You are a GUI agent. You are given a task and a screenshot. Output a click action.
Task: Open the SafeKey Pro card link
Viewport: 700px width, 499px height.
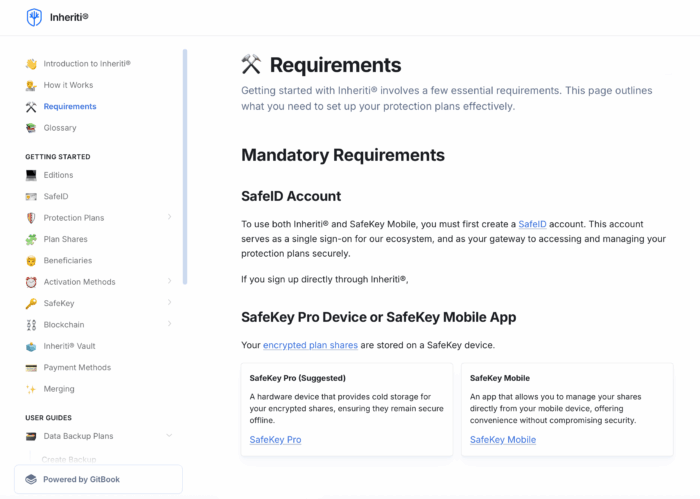[x=275, y=440]
